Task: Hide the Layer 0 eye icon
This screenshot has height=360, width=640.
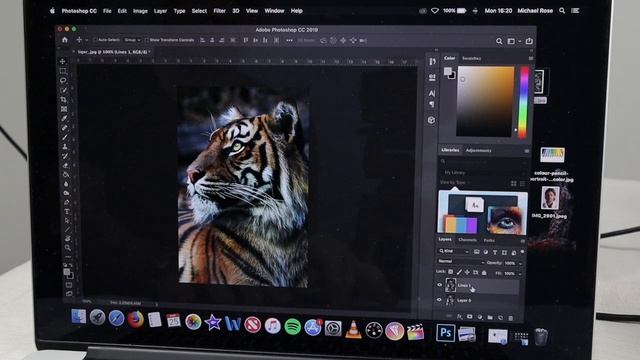Action: click(439, 300)
